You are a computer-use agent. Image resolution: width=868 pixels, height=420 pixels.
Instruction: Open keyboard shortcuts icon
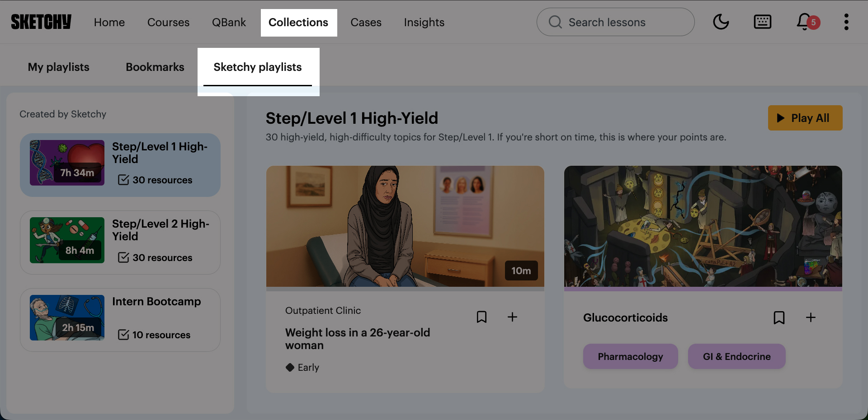coord(762,22)
